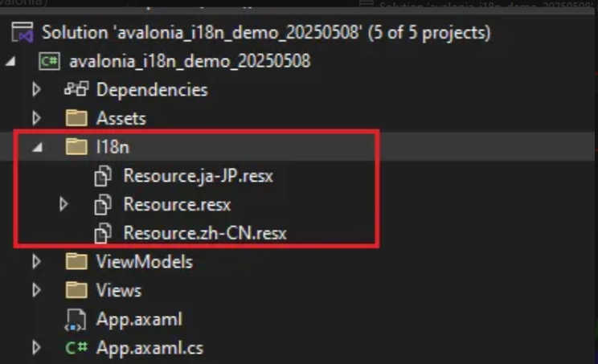This screenshot has height=364, width=598.
Task: Expand the Resource.resx node
Action: pyautogui.click(x=63, y=204)
